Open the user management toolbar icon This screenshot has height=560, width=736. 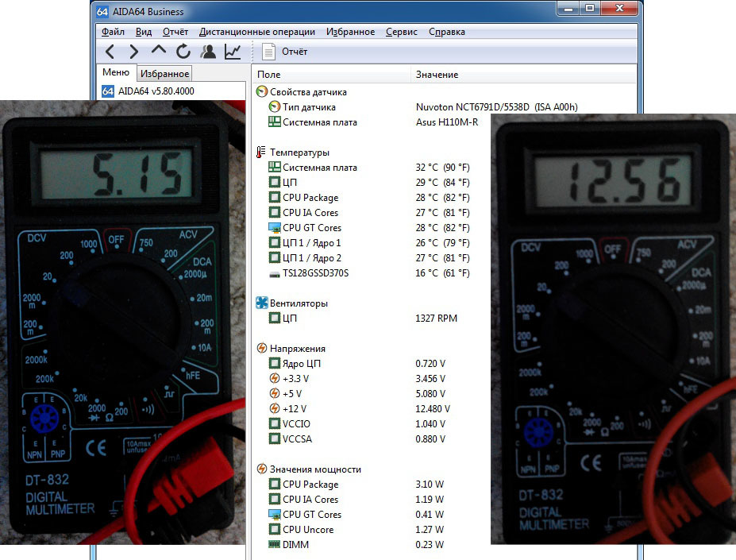[x=208, y=51]
